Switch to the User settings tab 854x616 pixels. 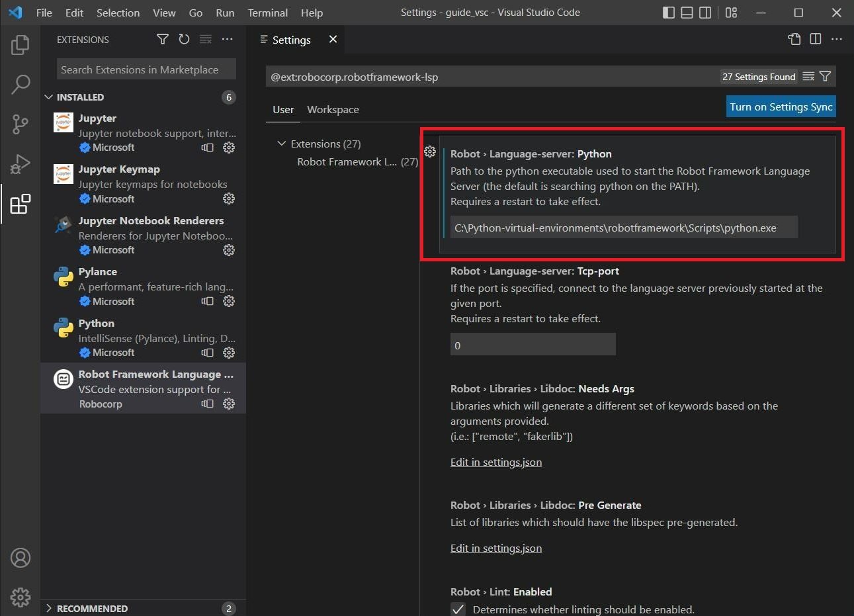pyautogui.click(x=283, y=109)
